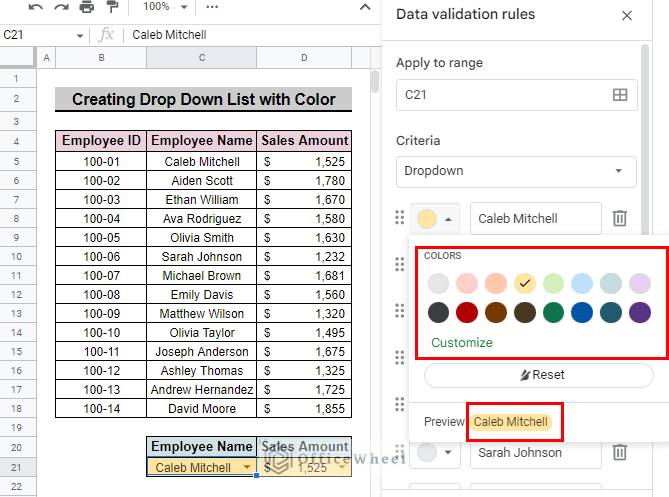Click the Reset color button

(x=539, y=375)
